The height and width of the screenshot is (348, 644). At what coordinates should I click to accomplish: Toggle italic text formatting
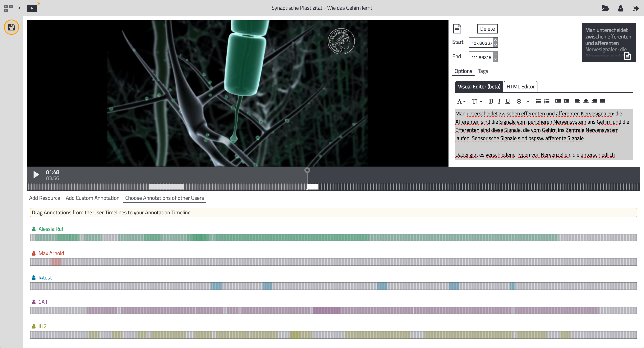499,101
